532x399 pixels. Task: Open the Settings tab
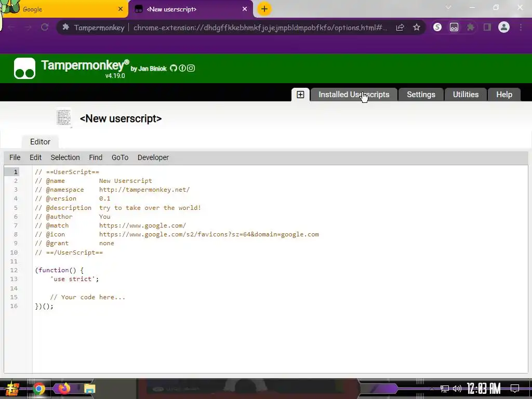pyautogui.click(x=421, y=95)
